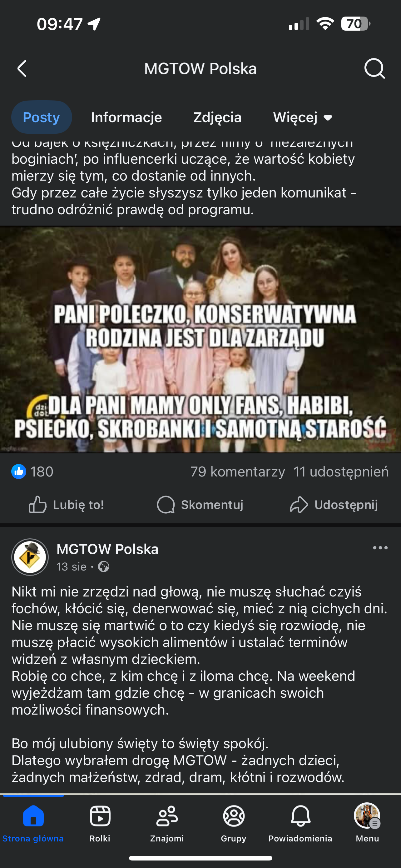Go to Strona główna home icon

[33, 816]
